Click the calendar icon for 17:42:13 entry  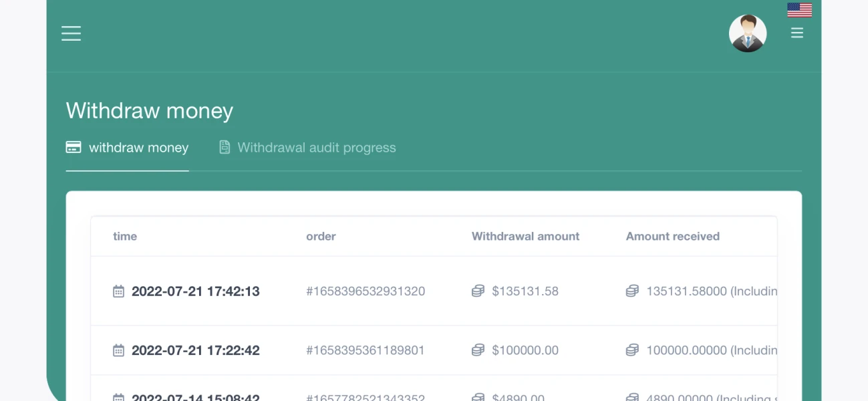click(x=118, y=291)
